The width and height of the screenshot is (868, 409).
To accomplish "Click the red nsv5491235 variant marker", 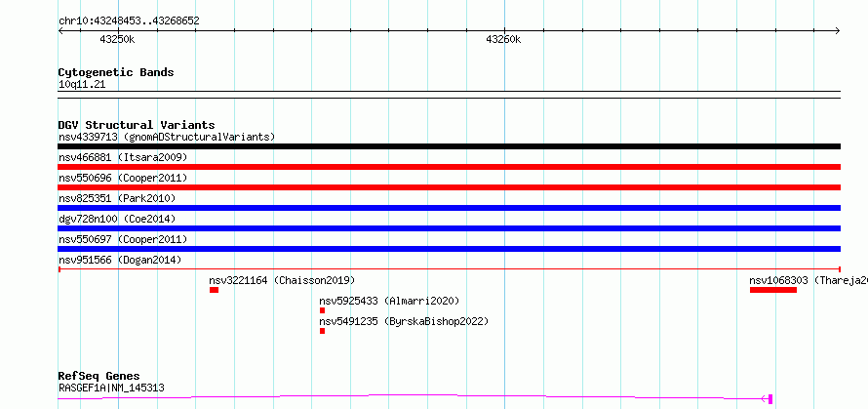I will 322,331.
